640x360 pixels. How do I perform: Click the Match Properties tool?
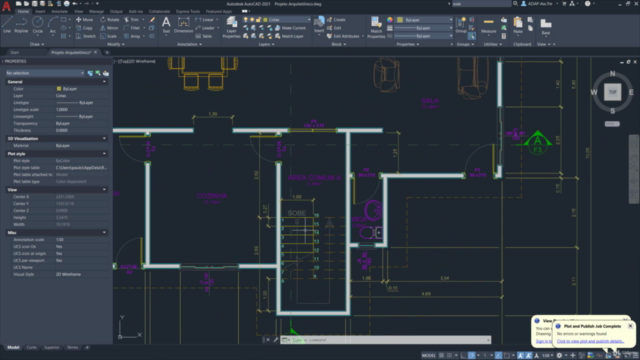[x=376, y=27]
